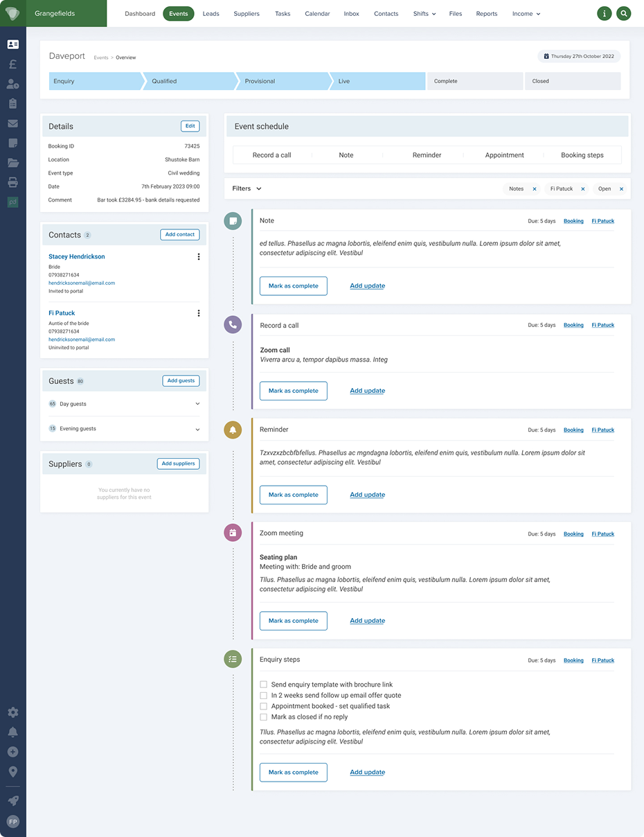Open the Shifts dropdown menu
This screenshot has width=644, height=837.
(x=424, y=14)
